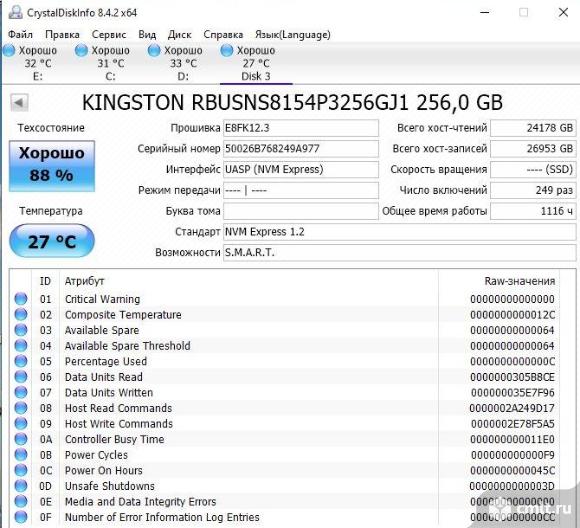Click the status icon for Percentage Used
This screenshot has height=528, width=580.
pyautogui.click(x=21, y=361)
